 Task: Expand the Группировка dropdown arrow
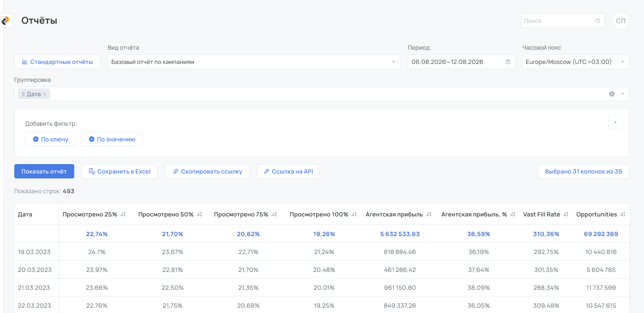623,94
